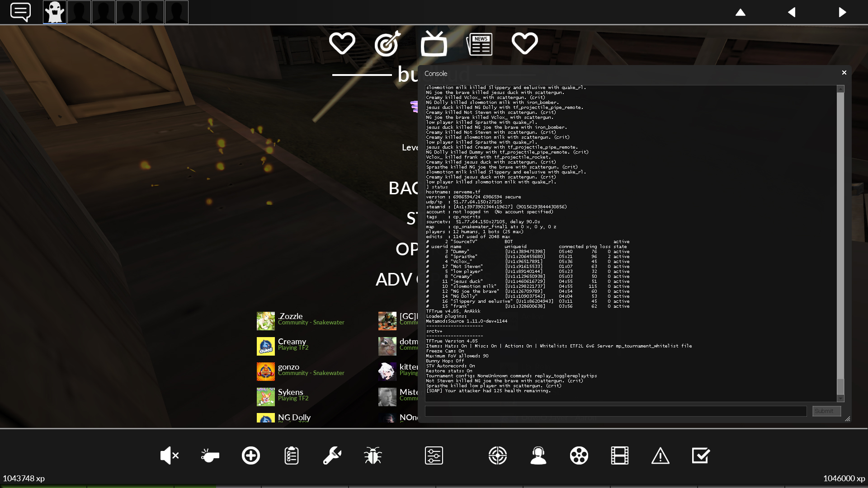Select the ghost avatar thumbnail

coord(55,12)
